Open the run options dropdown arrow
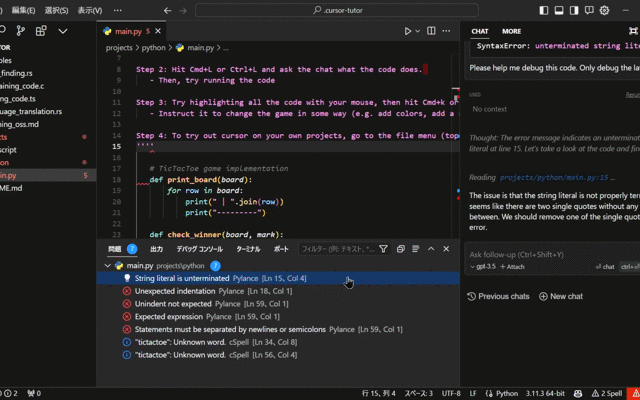 [x=419, y=32]
